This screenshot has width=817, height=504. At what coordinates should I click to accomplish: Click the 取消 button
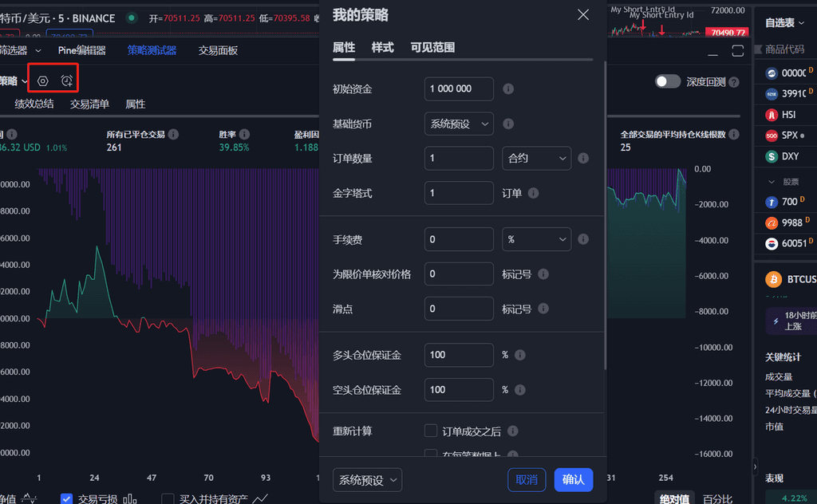527,479
